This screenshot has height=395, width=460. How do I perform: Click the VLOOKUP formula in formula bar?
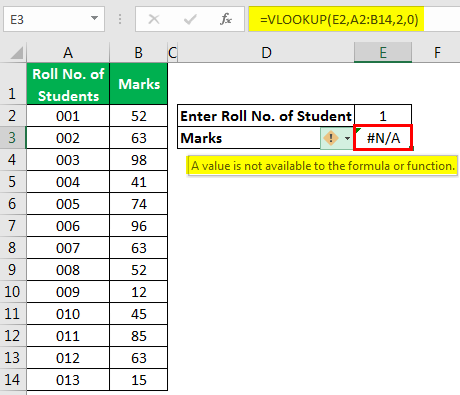click(339, 20)
